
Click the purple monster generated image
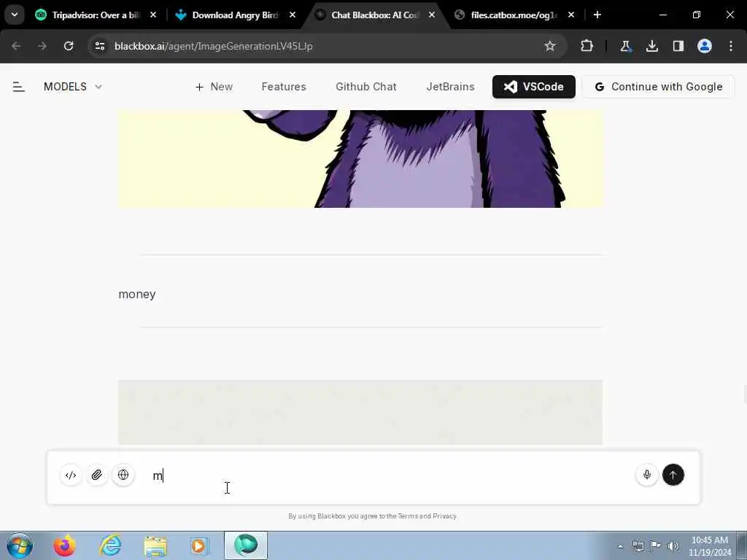(360, 158)
